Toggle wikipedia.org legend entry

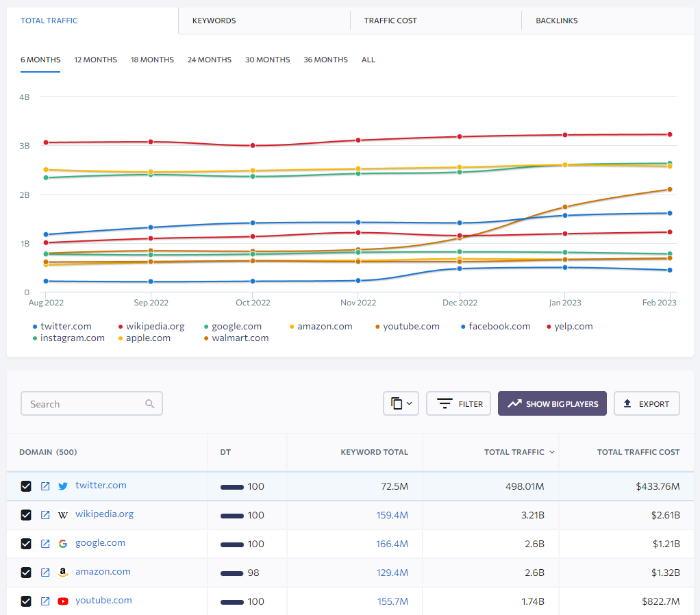click(151, 326)
